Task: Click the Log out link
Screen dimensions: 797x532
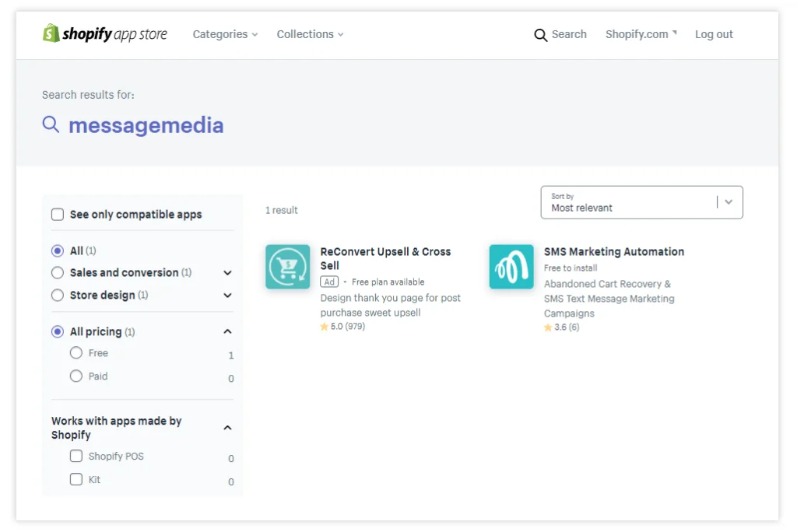Action: point(714,34)
